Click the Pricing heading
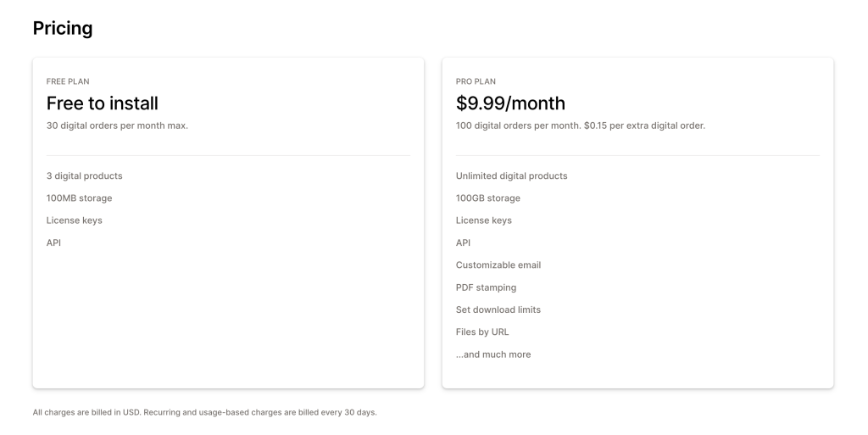Viewport: 868px width, 435px height. coord(63,28)
